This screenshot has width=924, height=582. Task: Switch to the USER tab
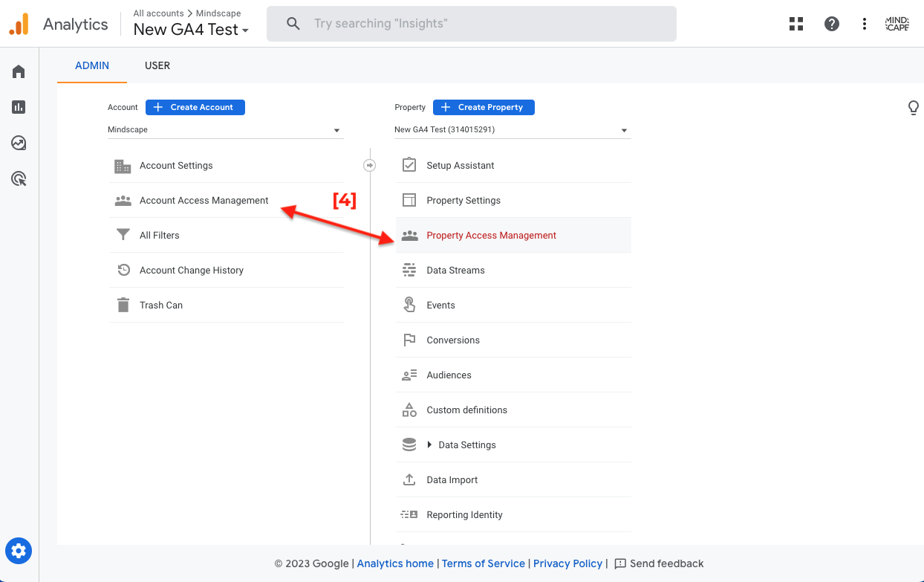[x=157, y=65]
